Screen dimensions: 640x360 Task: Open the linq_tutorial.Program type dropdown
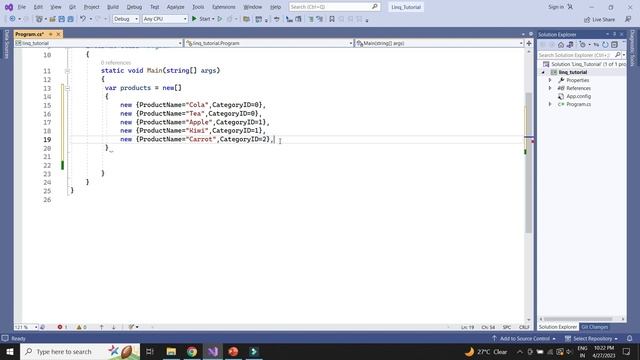click(x=269, y=43)
